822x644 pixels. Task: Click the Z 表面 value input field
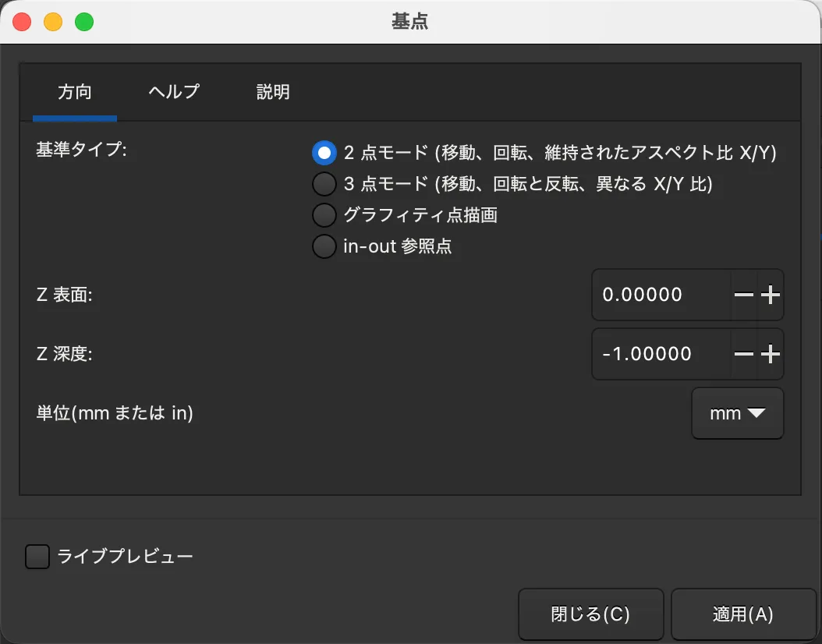click(663, 295)
